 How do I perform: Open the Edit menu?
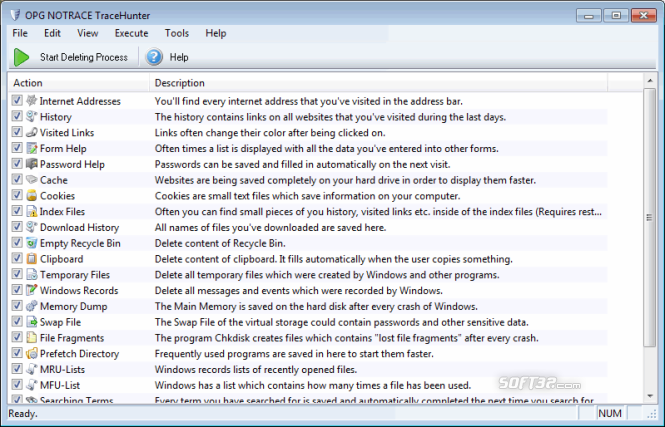tap(52, 33)
